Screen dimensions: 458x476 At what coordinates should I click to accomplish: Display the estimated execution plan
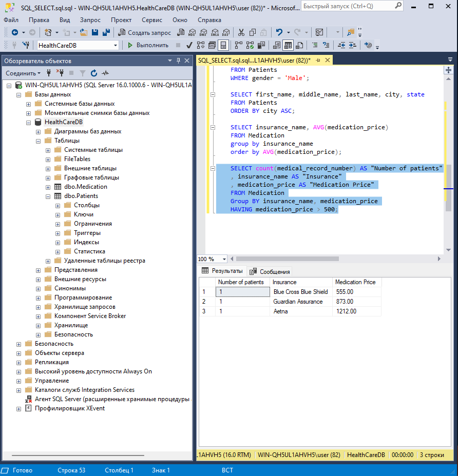pyautogui.click(x=201, y=45)
